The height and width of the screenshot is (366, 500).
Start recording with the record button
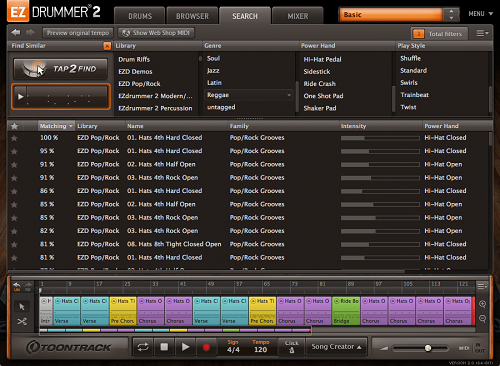[x=206, y=347]
